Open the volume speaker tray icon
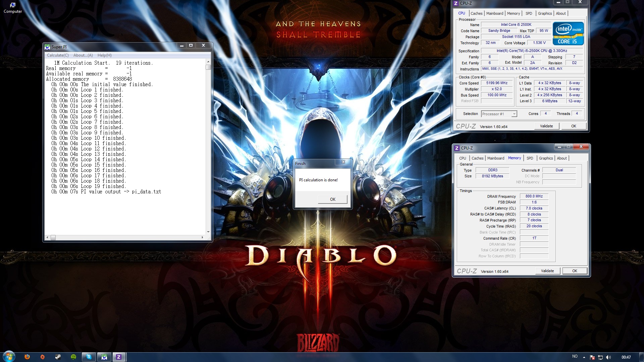The image size is (644, 362). (x=608, y=357)
